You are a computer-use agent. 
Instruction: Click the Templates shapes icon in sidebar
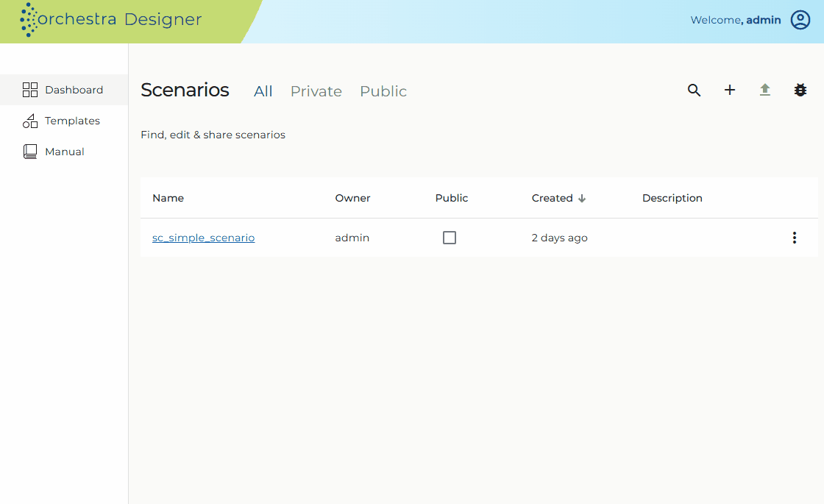click(30, 121)
